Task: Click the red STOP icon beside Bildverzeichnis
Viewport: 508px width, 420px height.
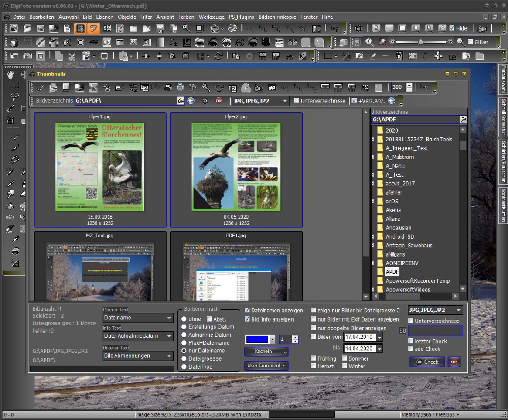Action: point(219,101)
